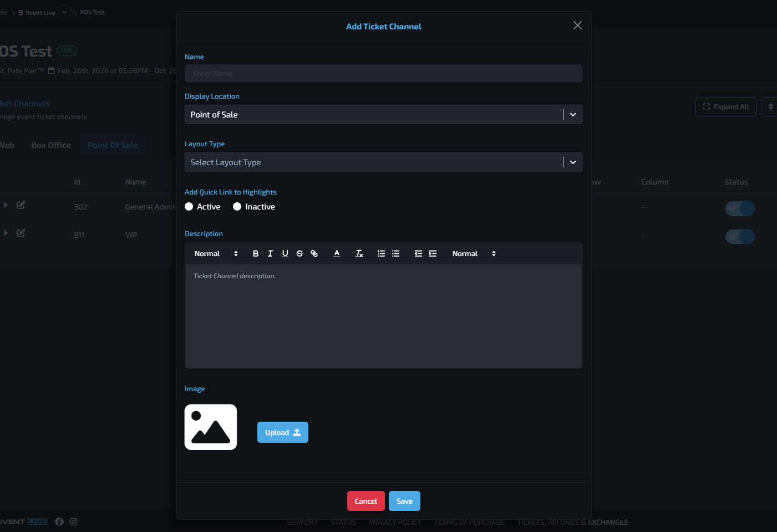Open the STATUS footer link
777x532 pixels.
point(343,523)
